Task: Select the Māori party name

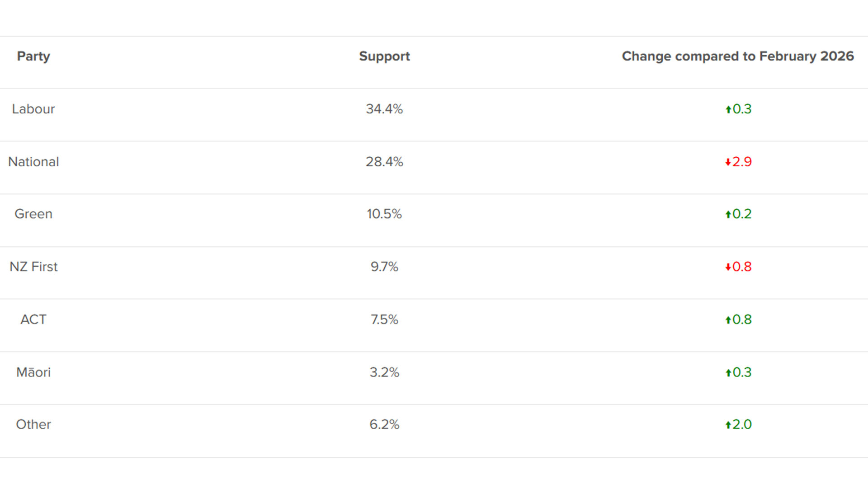Action: pyautogui.click(x=33, y=372)
